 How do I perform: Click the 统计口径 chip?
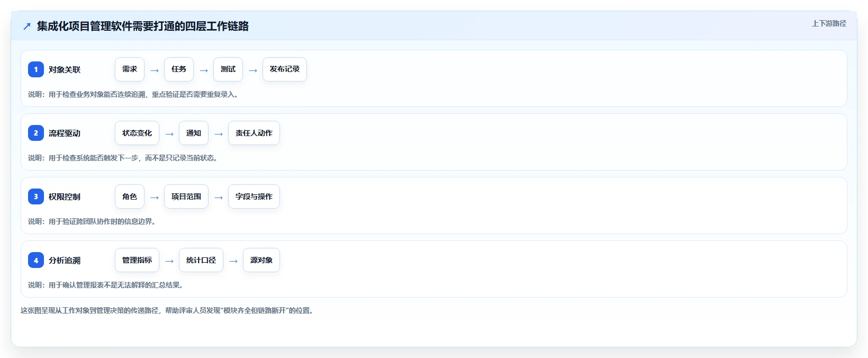pyautogui.click(x=201, y=260)
